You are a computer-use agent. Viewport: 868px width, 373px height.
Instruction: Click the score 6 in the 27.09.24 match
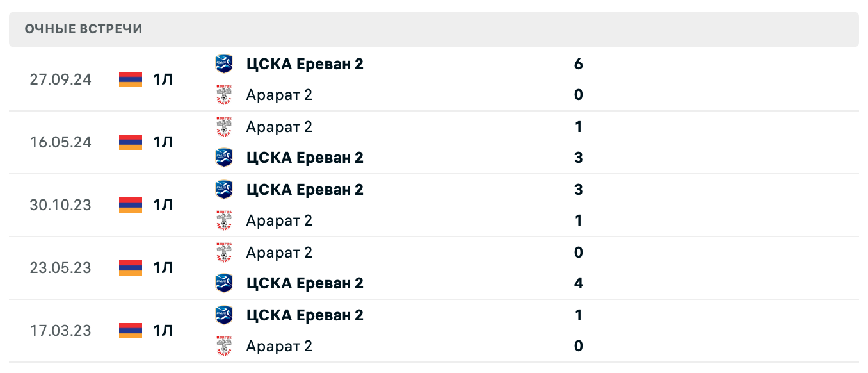[578, 64]
